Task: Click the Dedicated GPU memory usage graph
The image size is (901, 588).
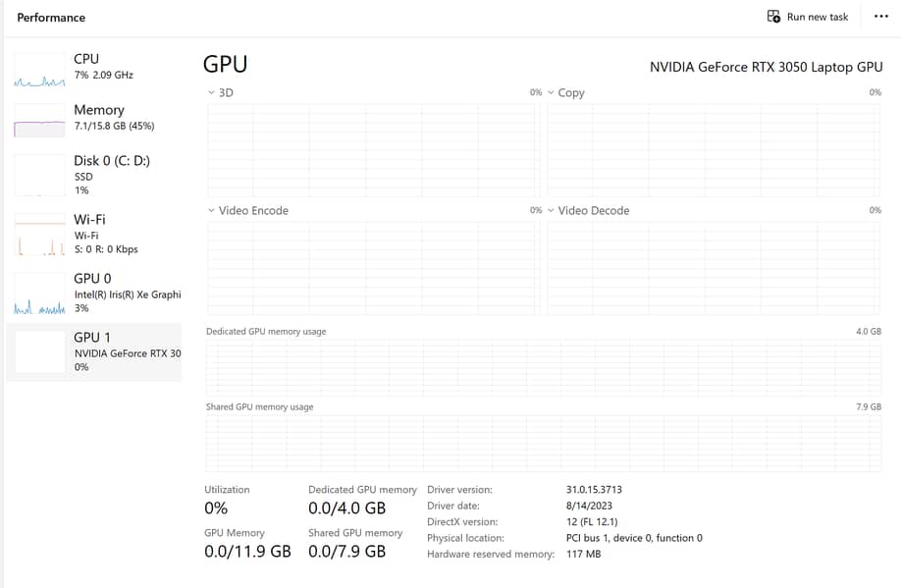Action: point(543,367)
